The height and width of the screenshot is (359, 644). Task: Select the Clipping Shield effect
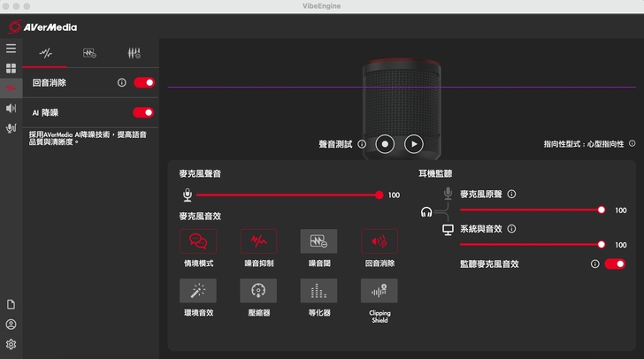[379, 290]
